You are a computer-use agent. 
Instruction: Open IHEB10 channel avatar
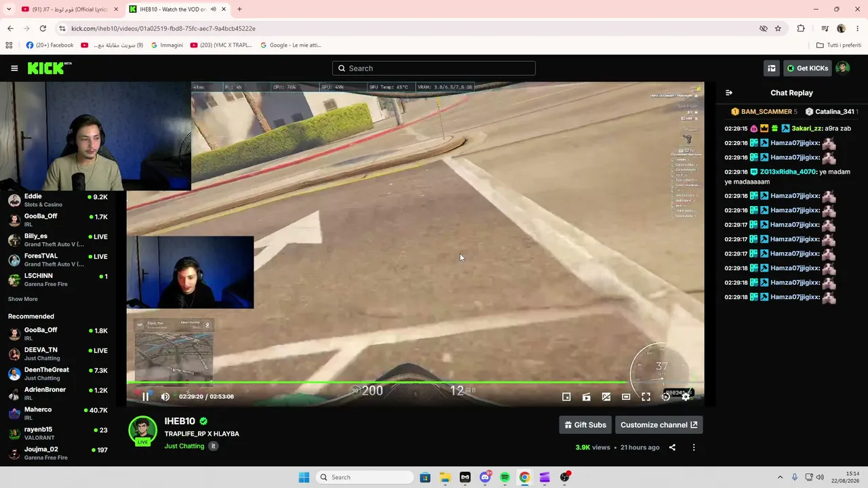142,431
